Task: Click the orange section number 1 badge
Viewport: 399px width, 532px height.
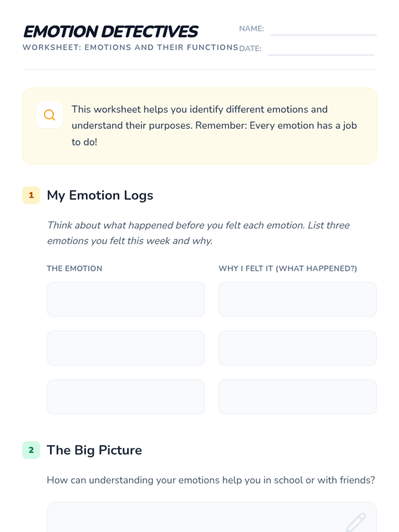Action: click(x=31, y=195)
